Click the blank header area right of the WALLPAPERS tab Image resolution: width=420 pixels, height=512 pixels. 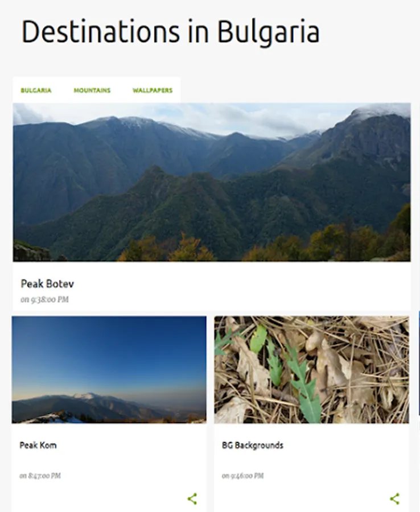(x=295, y=90)
